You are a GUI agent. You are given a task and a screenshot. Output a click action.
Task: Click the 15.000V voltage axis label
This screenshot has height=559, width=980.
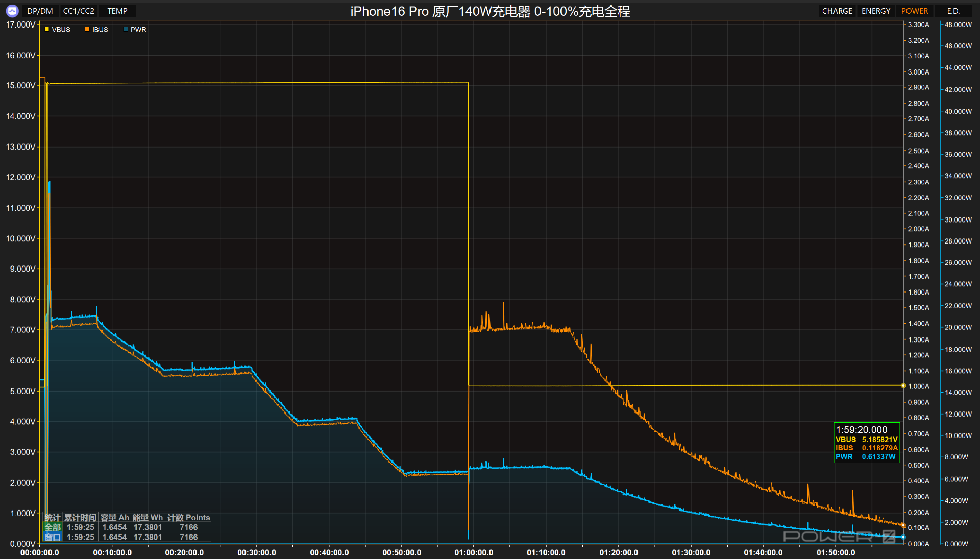click(21, 86)
